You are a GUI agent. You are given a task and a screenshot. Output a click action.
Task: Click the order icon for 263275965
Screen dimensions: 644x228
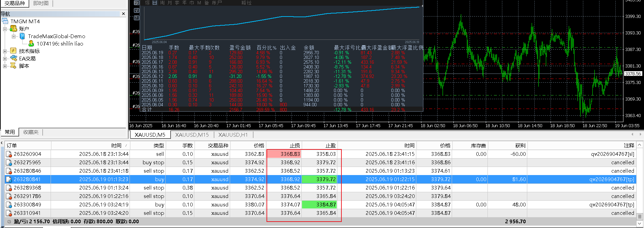9,163
